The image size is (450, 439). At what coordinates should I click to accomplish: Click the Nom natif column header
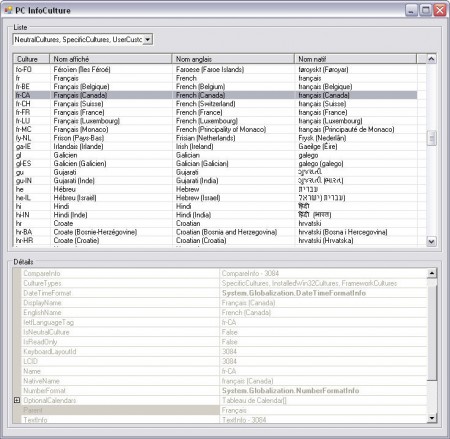click(x=355, y=59)
